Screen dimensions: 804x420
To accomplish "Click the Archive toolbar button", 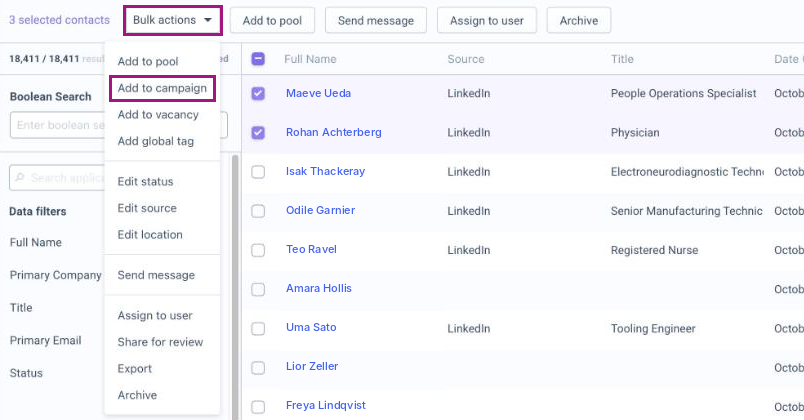I will point(579,21).
